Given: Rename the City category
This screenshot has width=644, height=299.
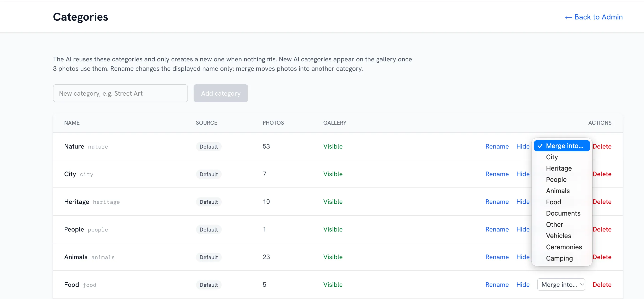Looking at the screenshot, I should point(497,174).
